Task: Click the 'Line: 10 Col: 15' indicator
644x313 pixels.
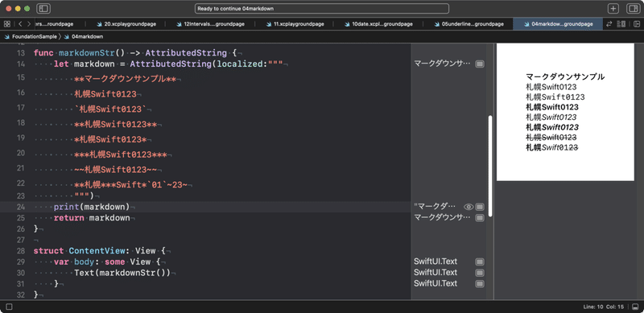Action: [x=603, y=307]
